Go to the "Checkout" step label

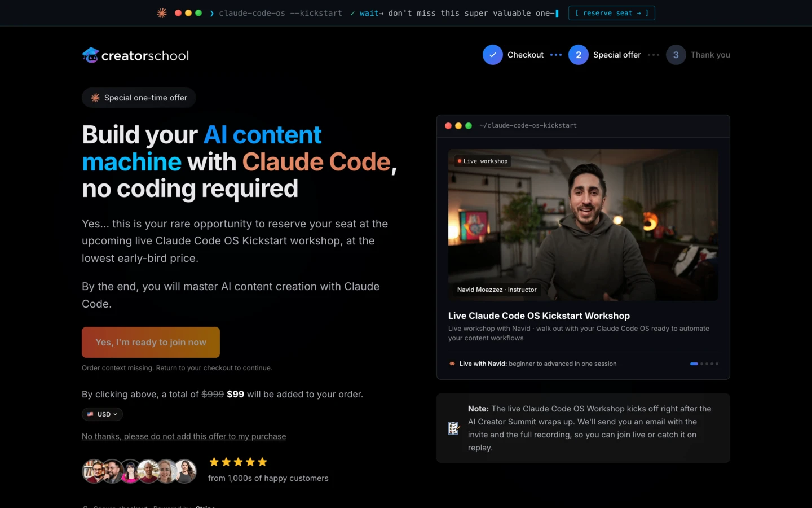point(526,55)
